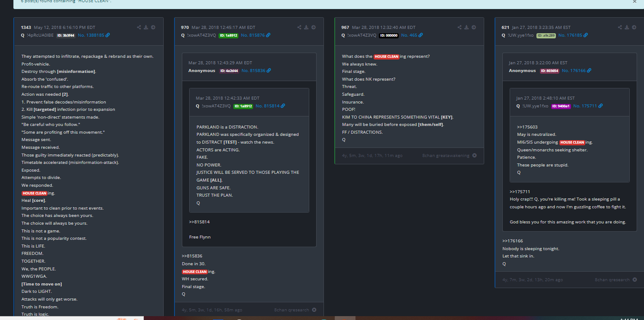This screenshot has width=644, height=320.
Task: Follow the No. 815836 post link
Action: [256, 70]
